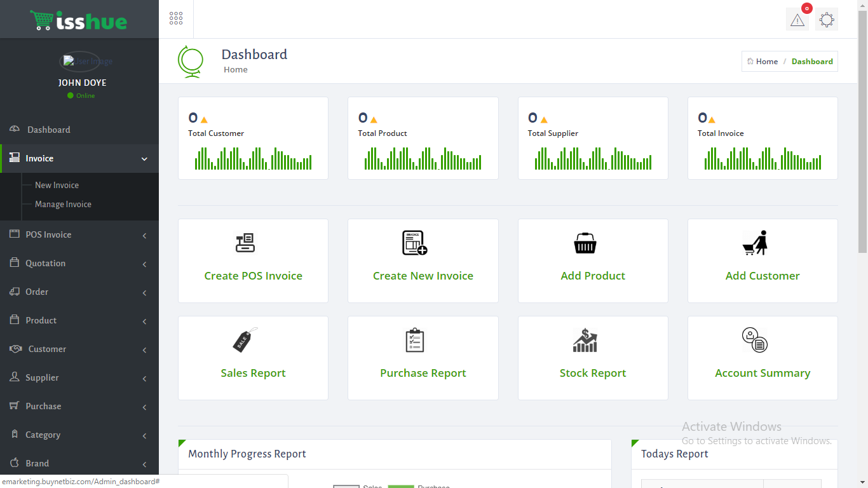Click the Add Product basket icon
The width and height of the screenshot is (868, 488).
pos(585,243)
